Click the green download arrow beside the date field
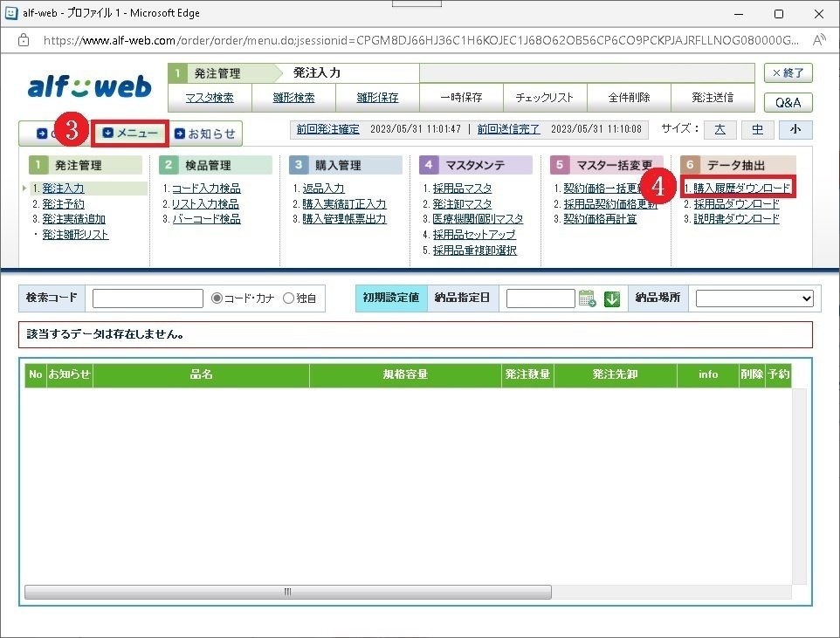Viewport: 840px width, 638px height. [612, 298]
